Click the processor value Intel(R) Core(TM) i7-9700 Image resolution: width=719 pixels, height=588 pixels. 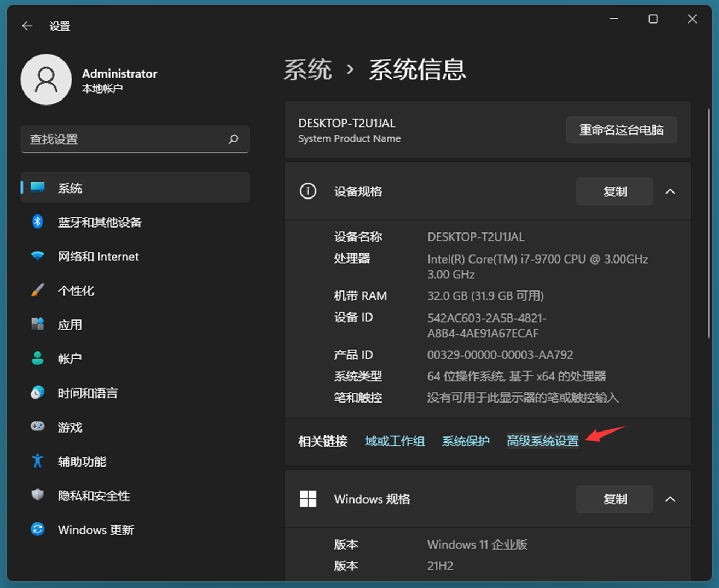point(538,266)
